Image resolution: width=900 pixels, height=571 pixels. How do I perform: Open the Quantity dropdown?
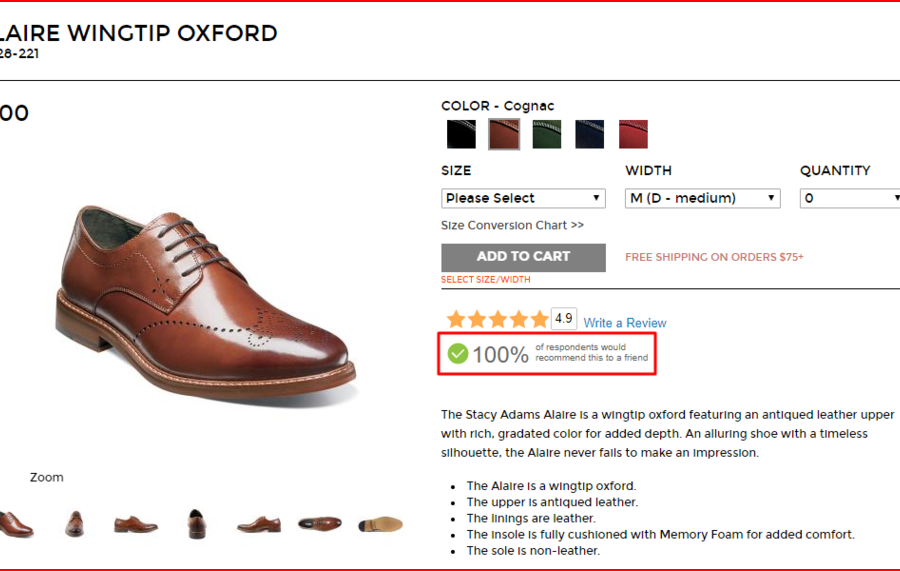tap(850, 198)
